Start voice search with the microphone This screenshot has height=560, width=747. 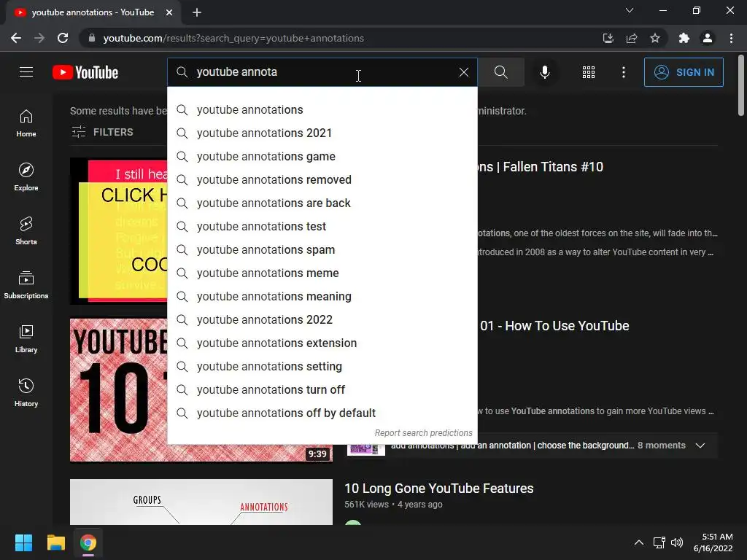point(544,72)
